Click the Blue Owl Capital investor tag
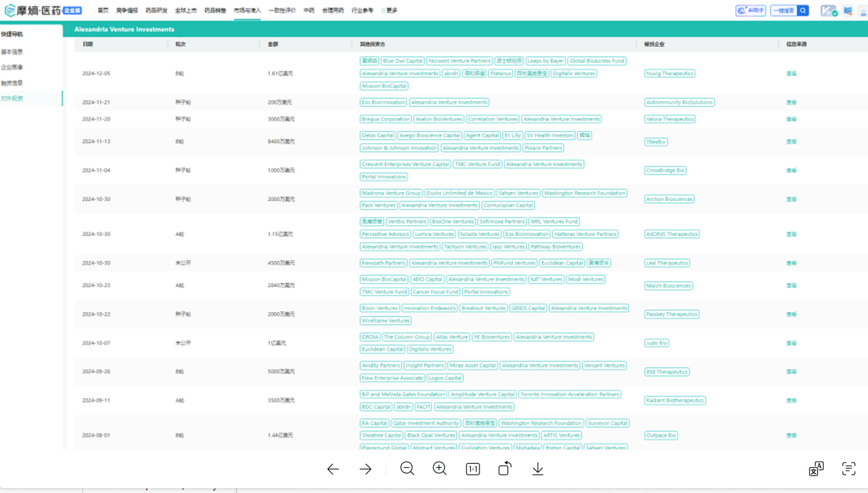 pyautogui.click(x=403, y=61)
